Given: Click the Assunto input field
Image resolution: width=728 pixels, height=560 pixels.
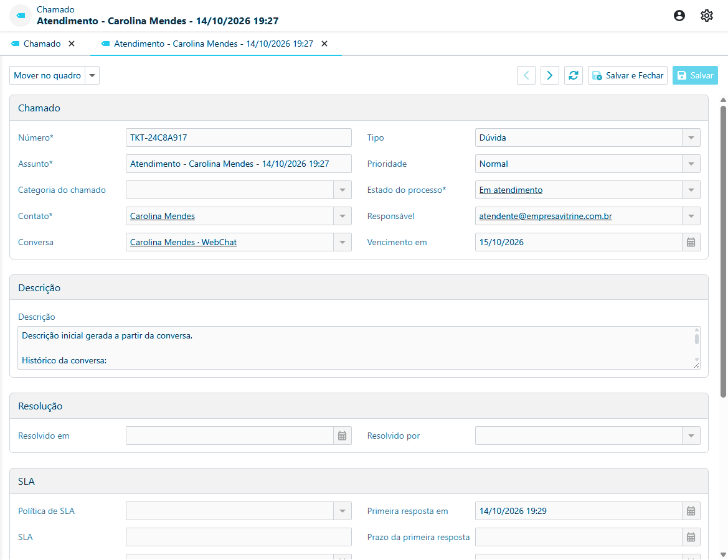Looking at the screenshot, I should click(x=239, y=164).
